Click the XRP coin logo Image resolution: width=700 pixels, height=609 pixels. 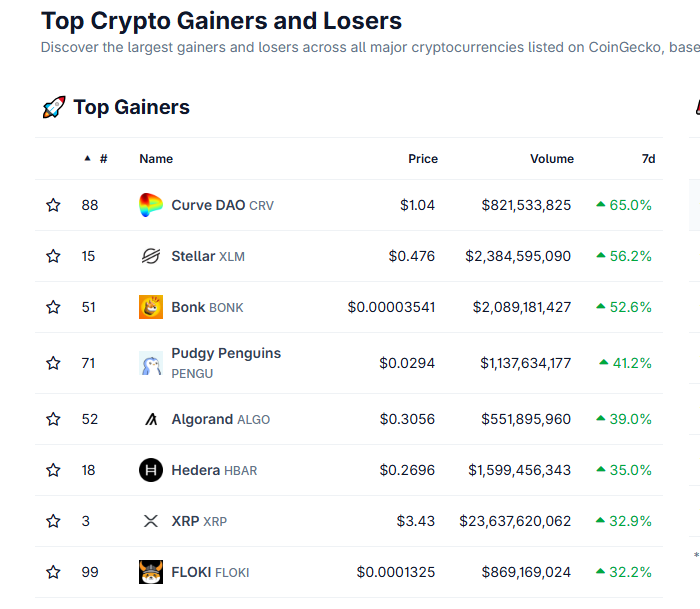click(x=151, y=521)
